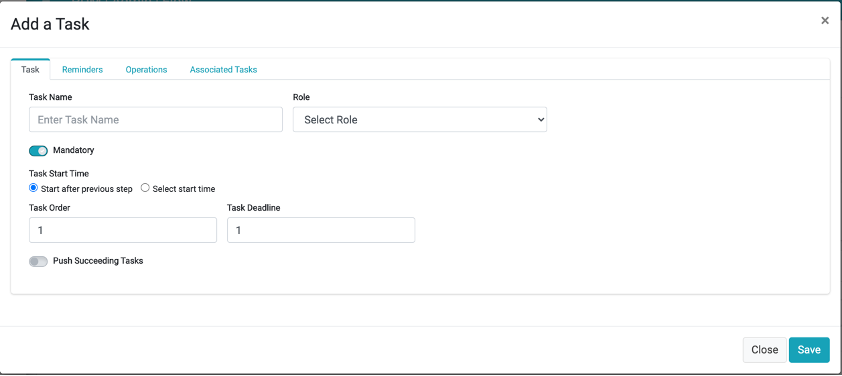842x376 pixels.
Task: Click the Push Succeeding Tasks label text
Action: point(98,261)
